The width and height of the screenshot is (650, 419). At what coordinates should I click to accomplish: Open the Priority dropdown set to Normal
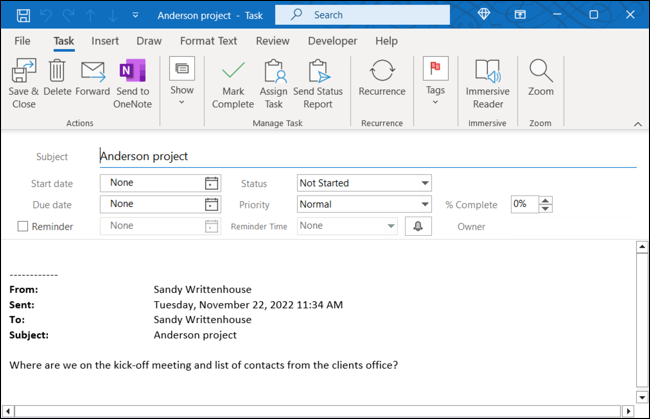pos(425,204)
